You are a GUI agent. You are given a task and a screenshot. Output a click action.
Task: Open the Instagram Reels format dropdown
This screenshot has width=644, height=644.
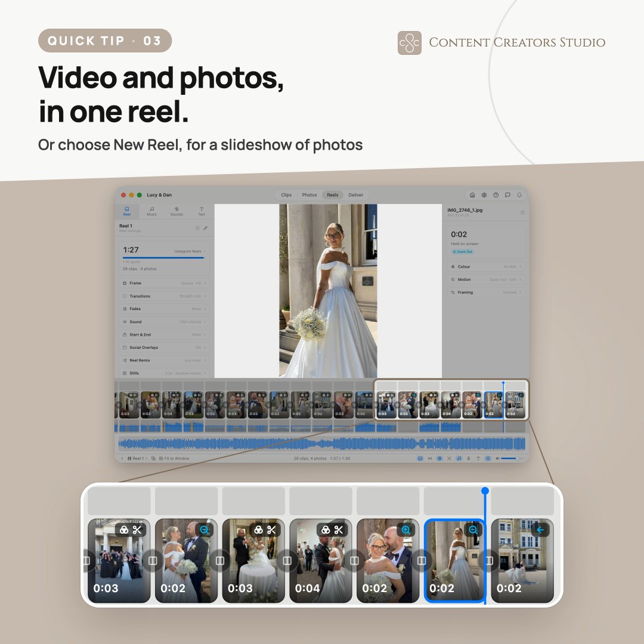(190, 252)
